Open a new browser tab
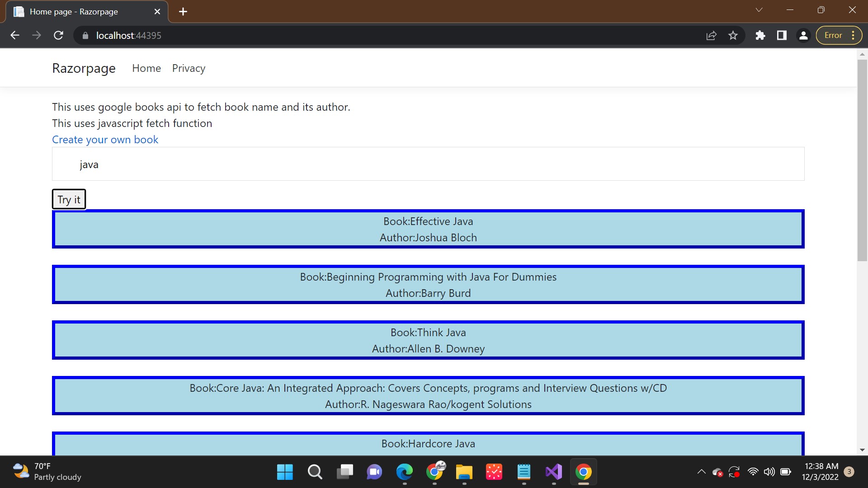 pos(183,12)
